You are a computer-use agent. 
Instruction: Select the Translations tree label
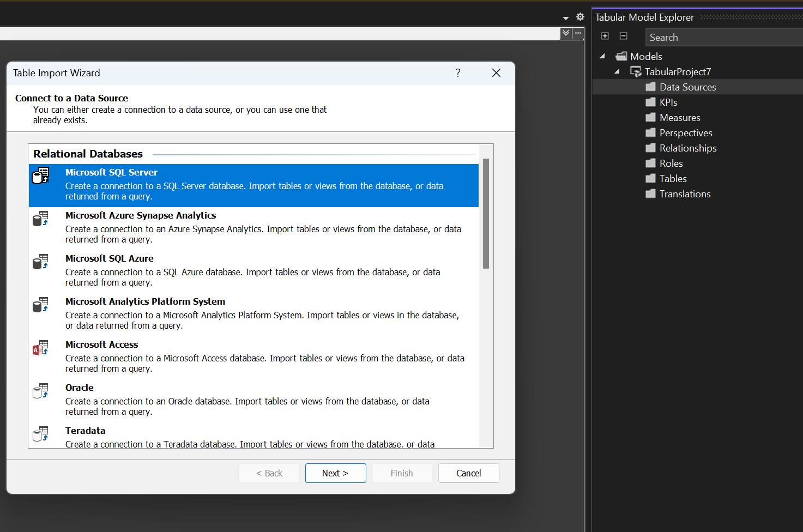(x=685, y=194)
